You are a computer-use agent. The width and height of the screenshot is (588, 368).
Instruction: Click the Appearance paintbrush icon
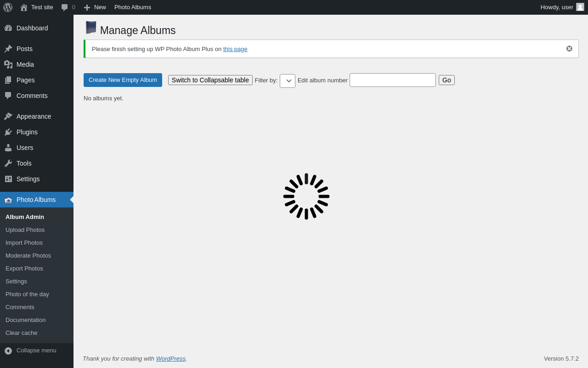pyautogui.click(x=8, y=116)
